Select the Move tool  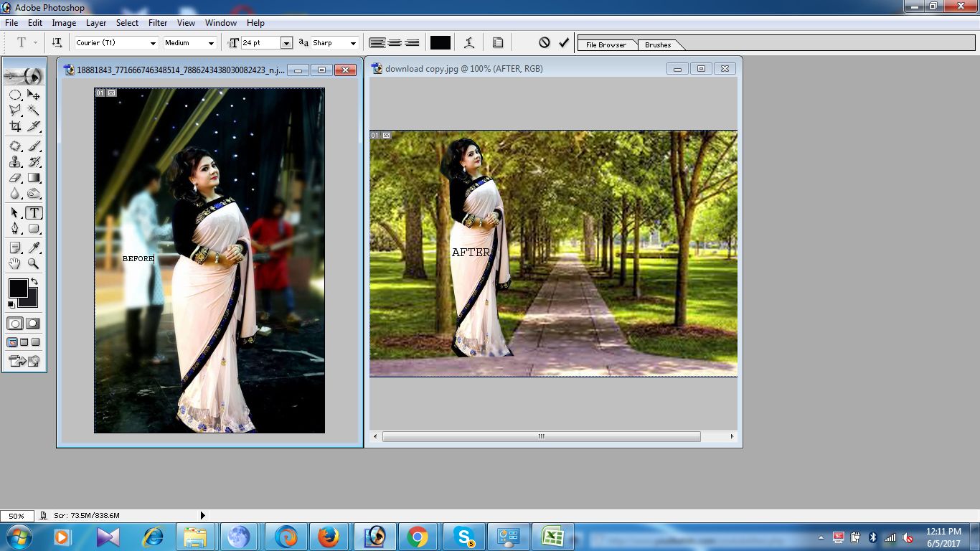33,94
